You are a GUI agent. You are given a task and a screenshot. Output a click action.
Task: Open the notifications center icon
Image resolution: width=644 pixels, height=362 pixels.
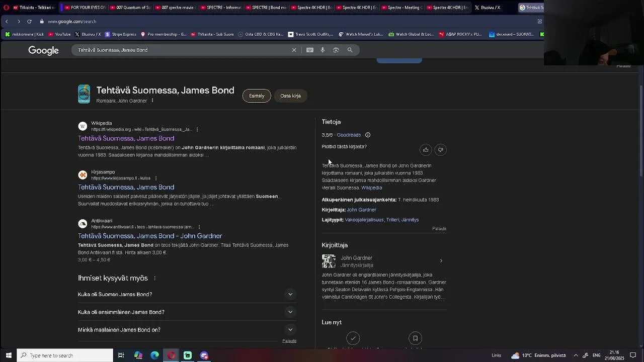pos(633,355)
